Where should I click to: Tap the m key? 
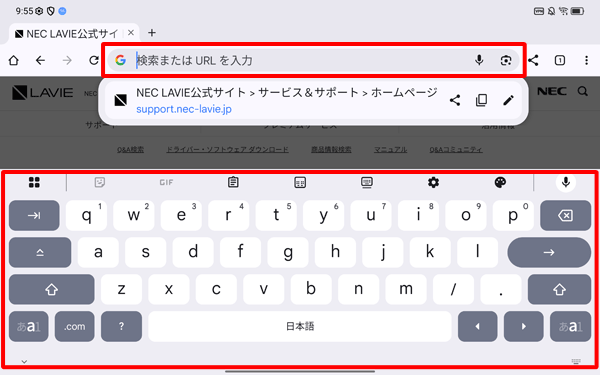click(406, 290)
